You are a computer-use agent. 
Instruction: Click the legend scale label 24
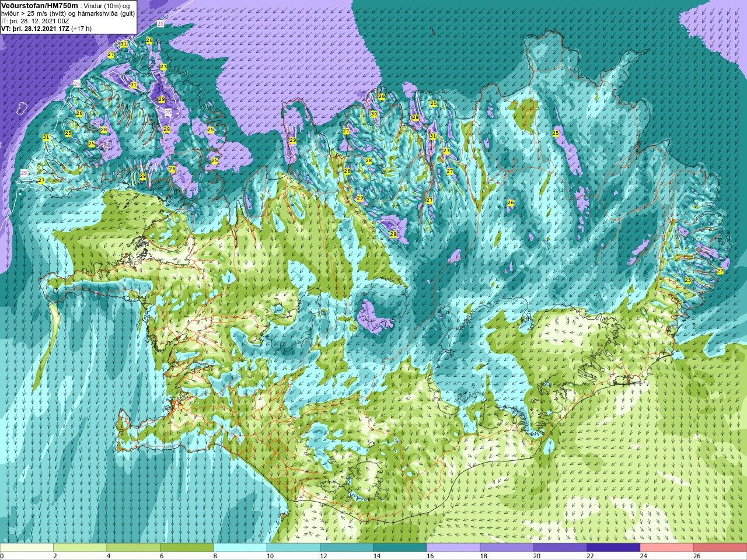(643, 556)
